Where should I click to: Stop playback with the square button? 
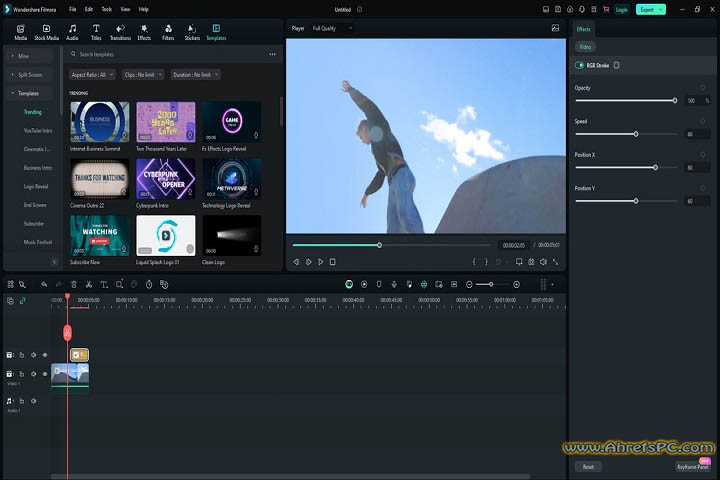(x=332, y=262)
